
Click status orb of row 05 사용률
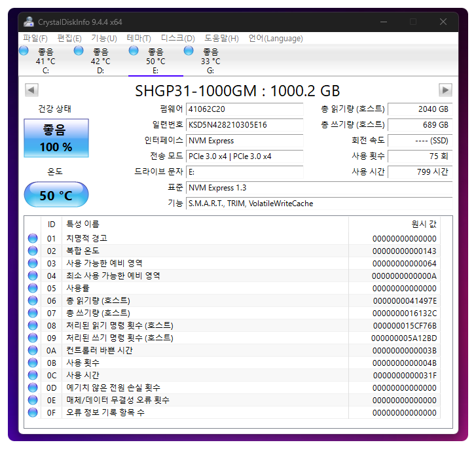[33, 288]
